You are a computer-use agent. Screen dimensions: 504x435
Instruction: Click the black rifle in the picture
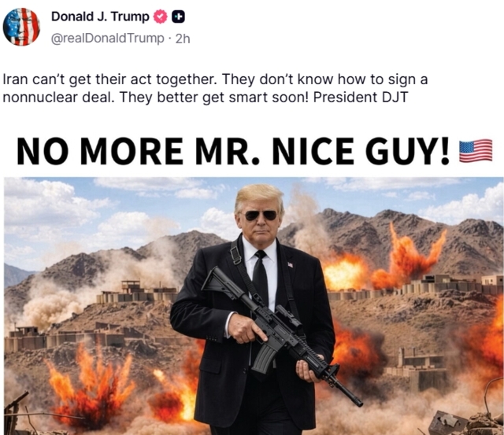(x=282, y=334)
